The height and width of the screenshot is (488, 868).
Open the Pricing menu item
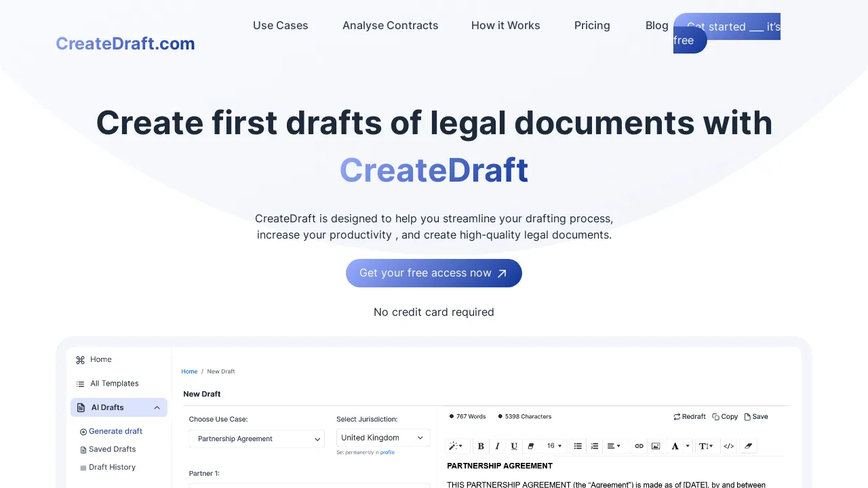[592, 25]
